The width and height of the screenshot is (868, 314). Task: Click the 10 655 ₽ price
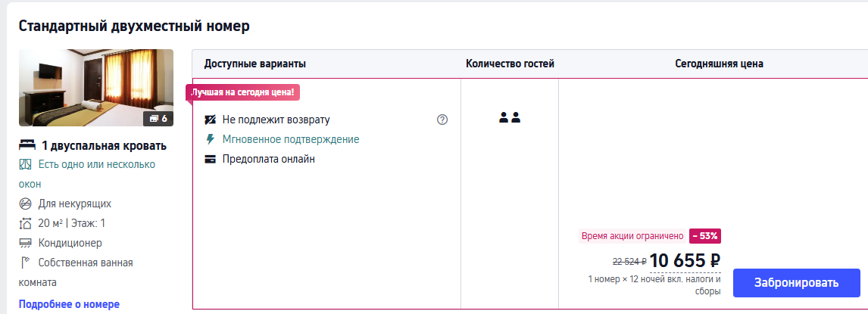[x=685, y=260]
